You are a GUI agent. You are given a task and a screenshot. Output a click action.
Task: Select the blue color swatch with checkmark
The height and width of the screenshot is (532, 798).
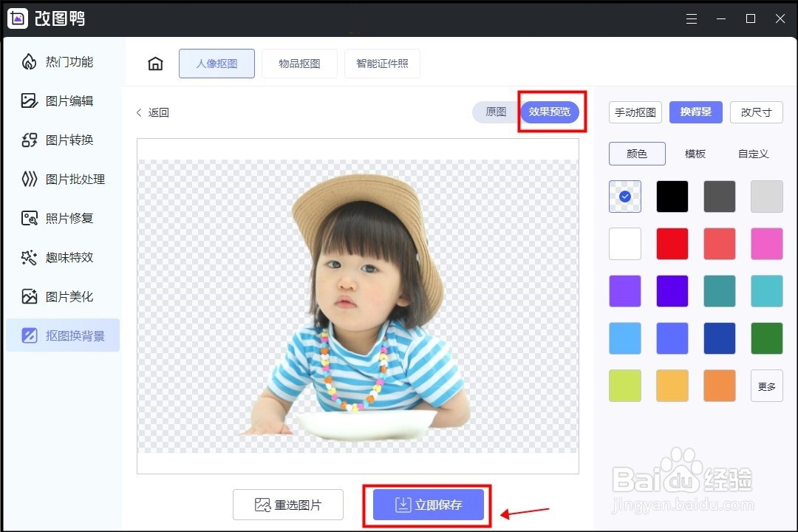point(624,197)
